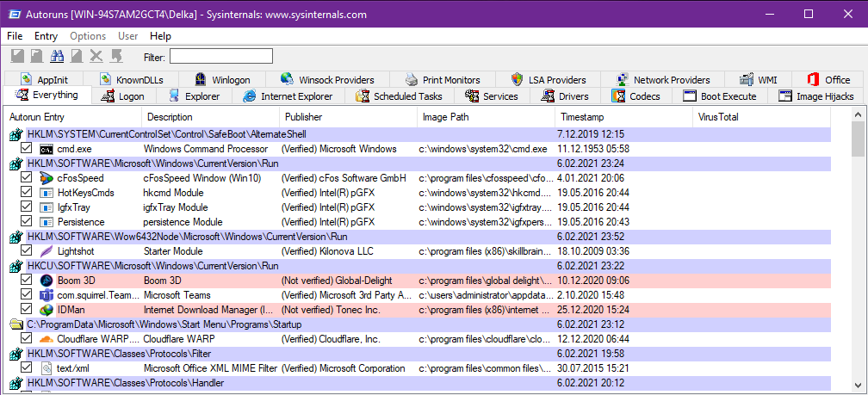Screen dimensions: 868x395
Task: Click the Cloudflare WARP cloud icon
Action: click(x=46, y=339)
